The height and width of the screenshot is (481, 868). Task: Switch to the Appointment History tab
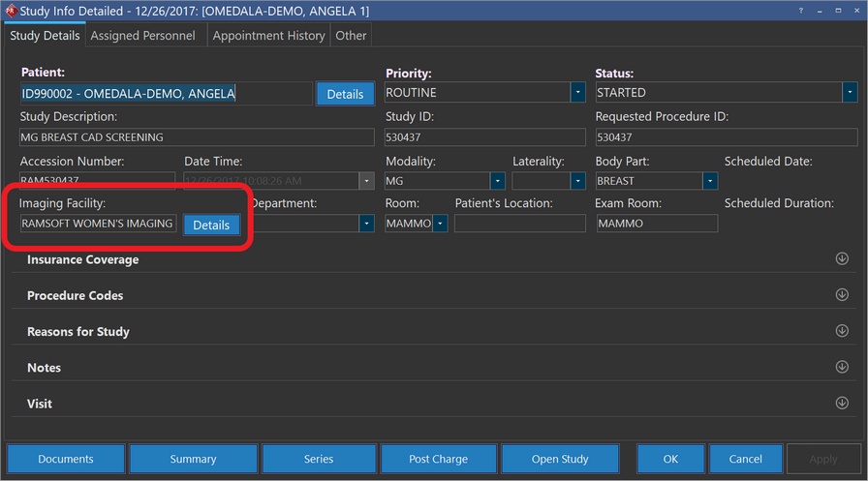(x=268, y=36)
